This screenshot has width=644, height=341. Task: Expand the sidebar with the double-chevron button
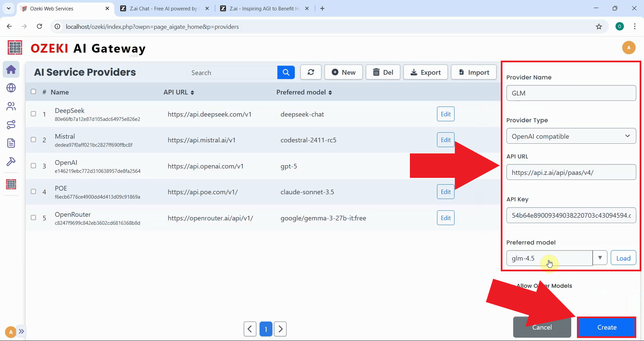coord(22,331)
